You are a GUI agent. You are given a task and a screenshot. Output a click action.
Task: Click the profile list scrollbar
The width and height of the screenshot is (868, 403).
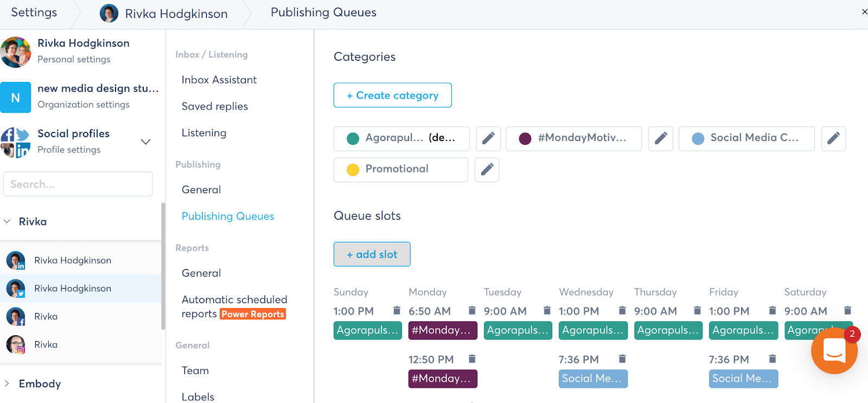tap(163, 266)
